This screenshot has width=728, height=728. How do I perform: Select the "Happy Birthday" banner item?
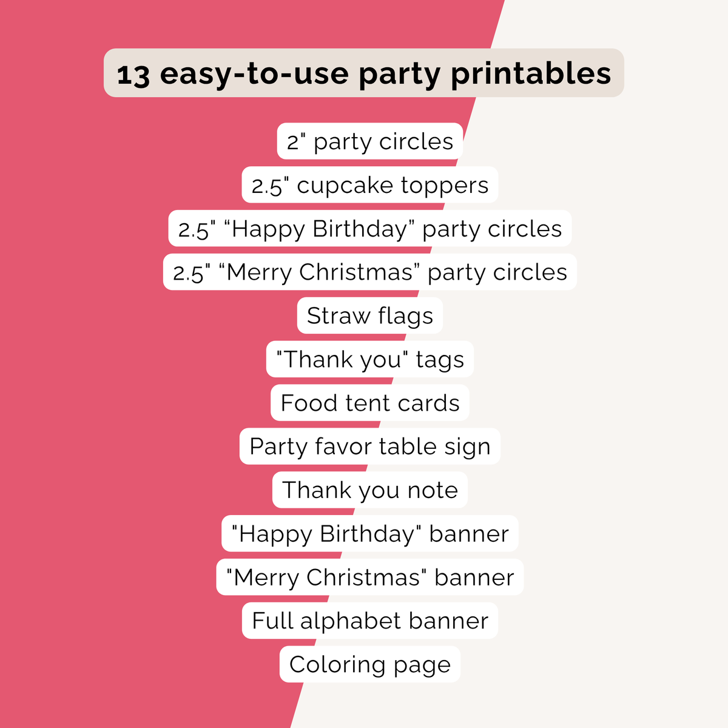point(370,534)
